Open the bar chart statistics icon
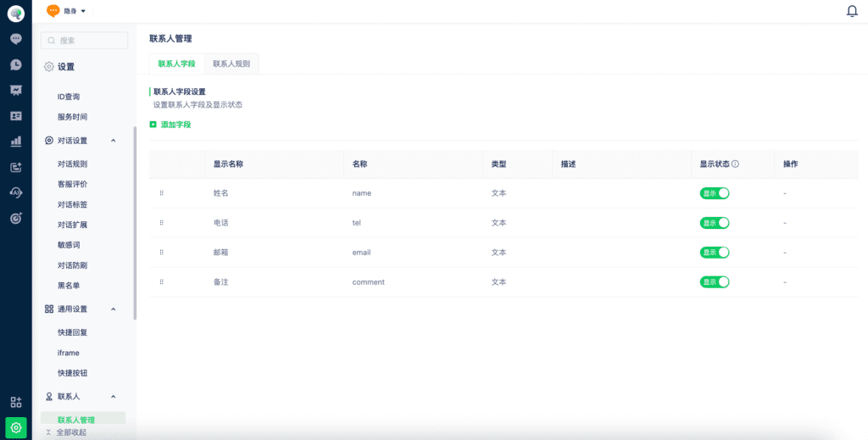 pos(16,141)
